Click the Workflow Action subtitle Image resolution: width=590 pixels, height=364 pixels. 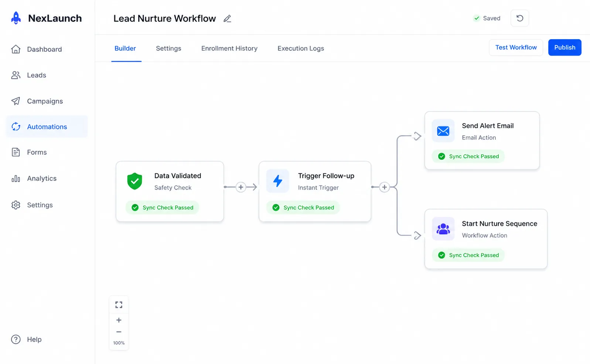click(484, 235)
